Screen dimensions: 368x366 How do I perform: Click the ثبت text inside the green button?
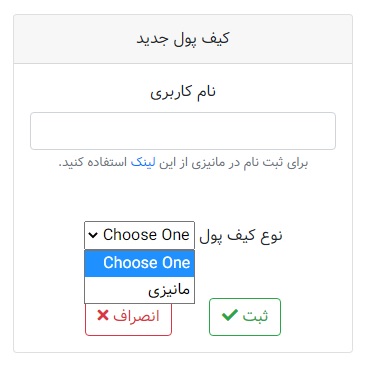(255, 316)
